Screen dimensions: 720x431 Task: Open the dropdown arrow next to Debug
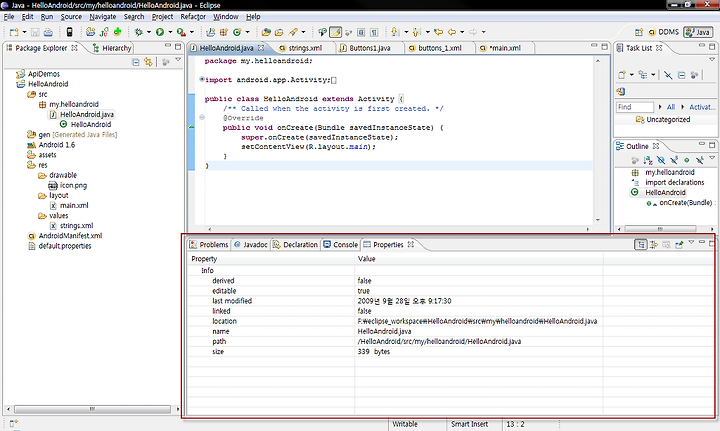[149, 32]
